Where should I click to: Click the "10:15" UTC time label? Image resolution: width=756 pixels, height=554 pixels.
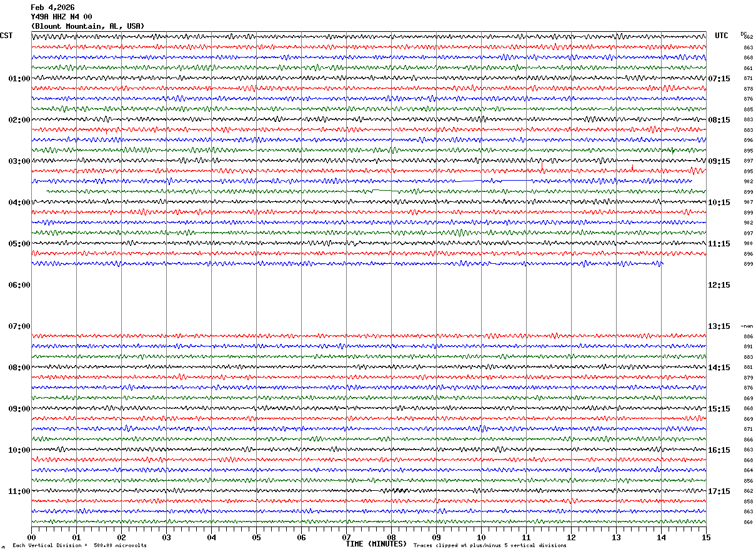[x=719, y=203]
